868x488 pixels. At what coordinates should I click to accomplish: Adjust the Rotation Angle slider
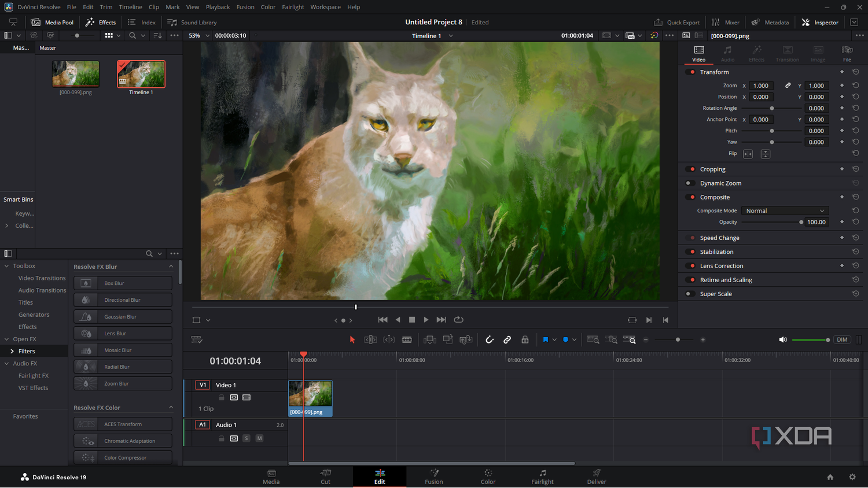[771, 108]
